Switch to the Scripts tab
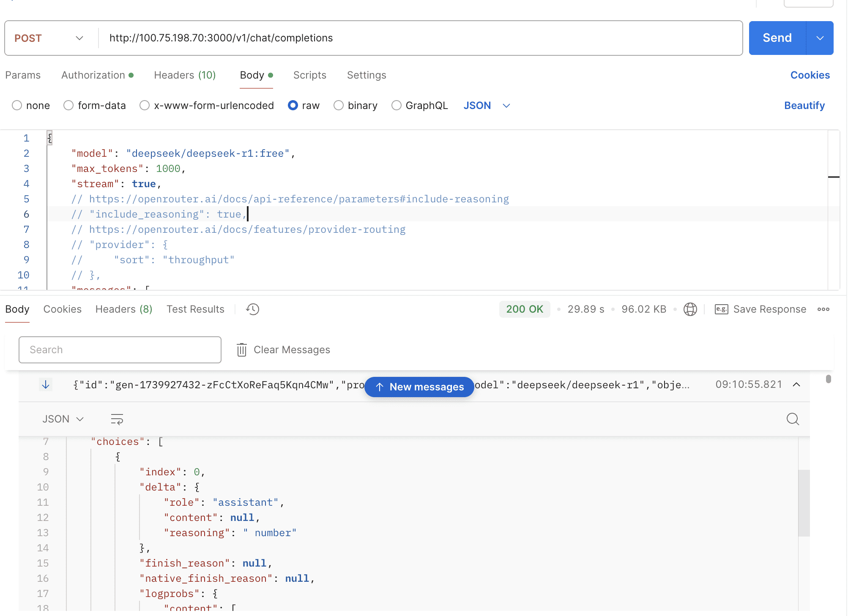This screenshot has width=848, height=616. pos(309,75)
